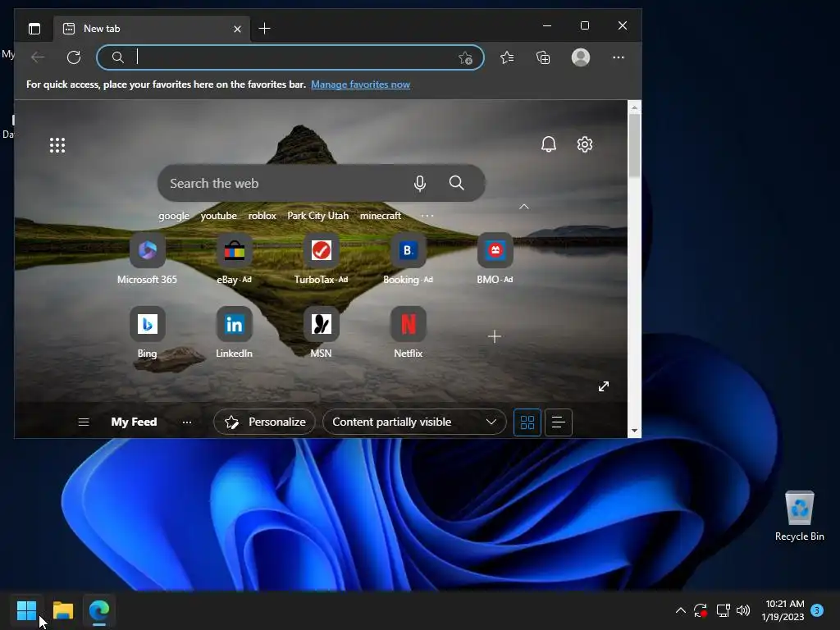The width and height of the screenshot is (840, 630).
Task: Open Content partially visible dropdown
Action: 414,422
